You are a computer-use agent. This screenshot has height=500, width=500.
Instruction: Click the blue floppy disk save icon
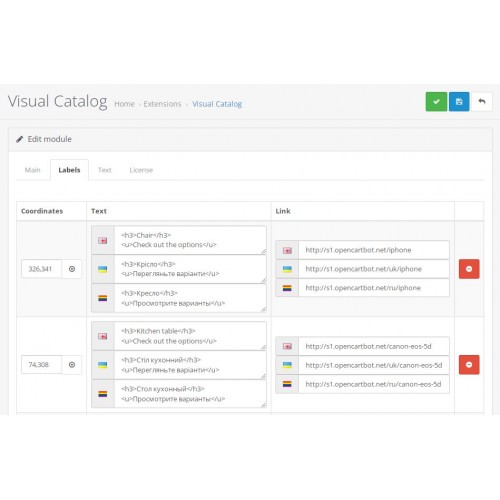coord(459,102)
